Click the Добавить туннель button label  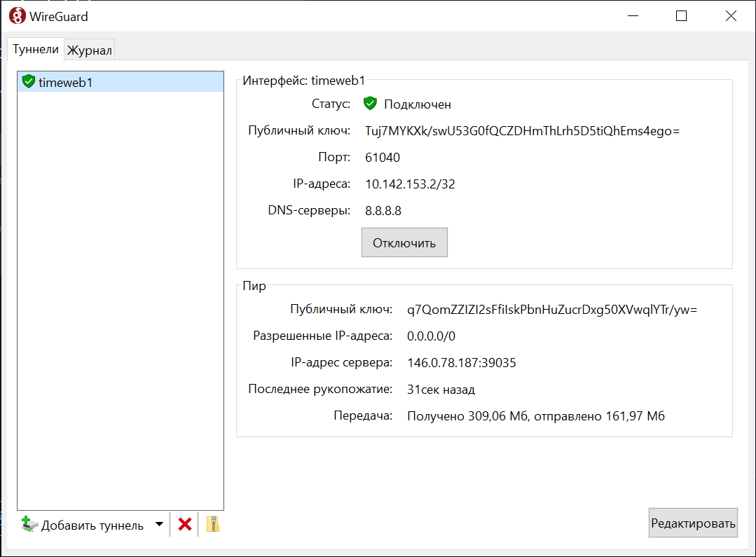(92, 525)
